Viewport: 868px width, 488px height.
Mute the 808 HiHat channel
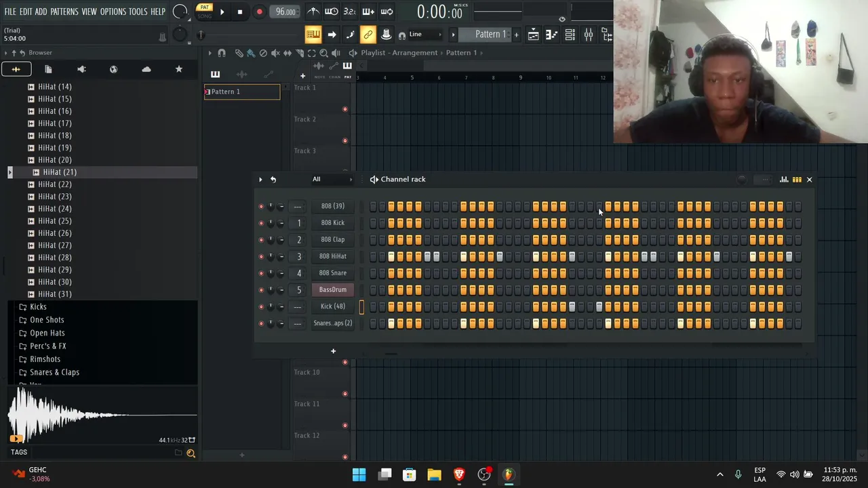(x=261, y=257)
